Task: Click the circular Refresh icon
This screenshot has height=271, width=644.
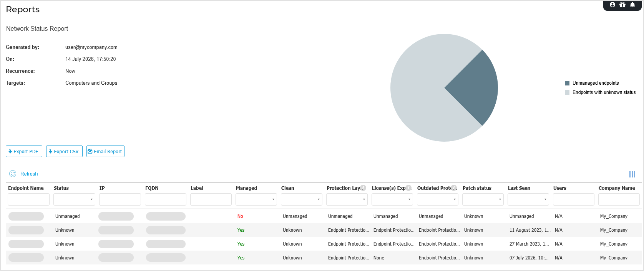Action: (13, 174)
